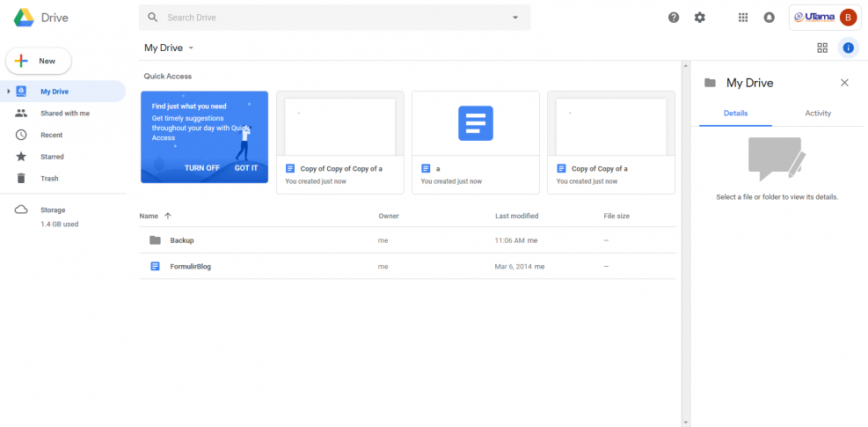This screenshot has width=868, height=427.
Task: Click the 1.4 GB used text
Action: click(x=59, y=225)
